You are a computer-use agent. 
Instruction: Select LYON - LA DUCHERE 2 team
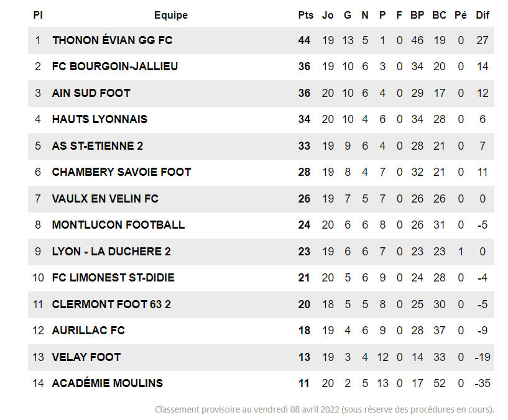[x=111, y=252]
